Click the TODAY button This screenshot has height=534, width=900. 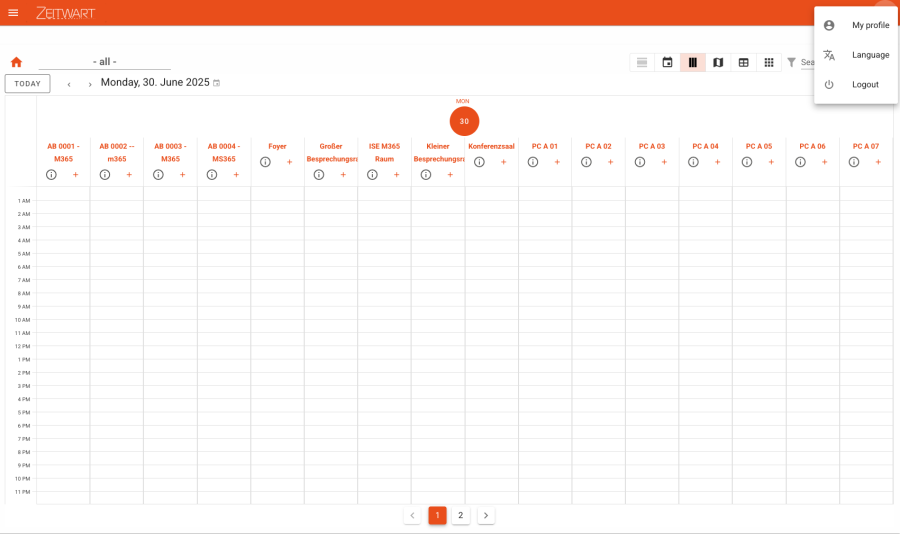tap(27, 84)
